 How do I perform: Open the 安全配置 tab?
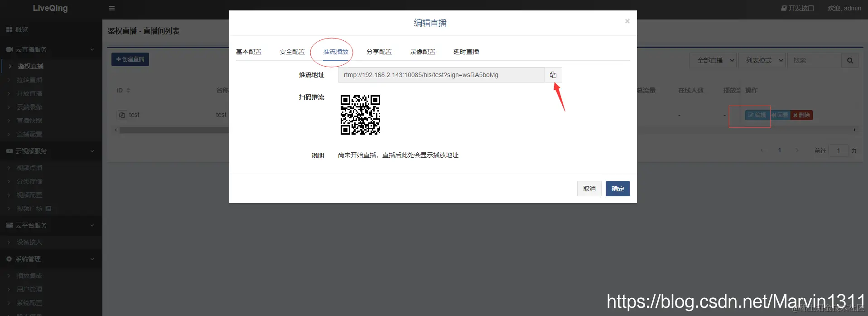[x=292, y=52]
